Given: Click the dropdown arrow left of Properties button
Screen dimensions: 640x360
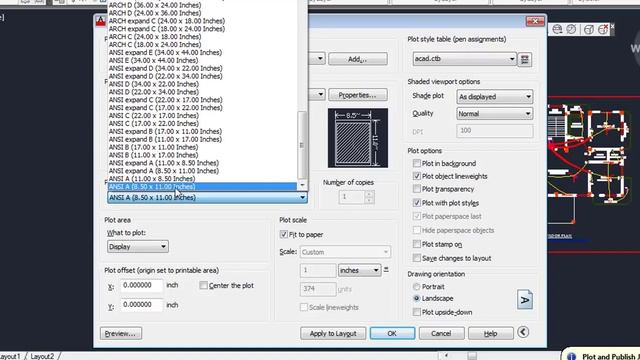Looking at the screenshot, I should coord(320,95).
